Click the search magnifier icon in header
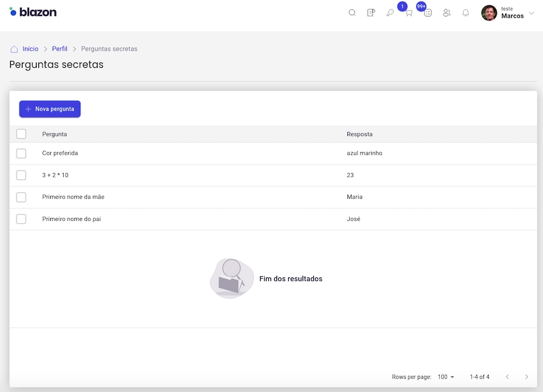Screen dimensions: 543x392 click(x=352, y=13)
